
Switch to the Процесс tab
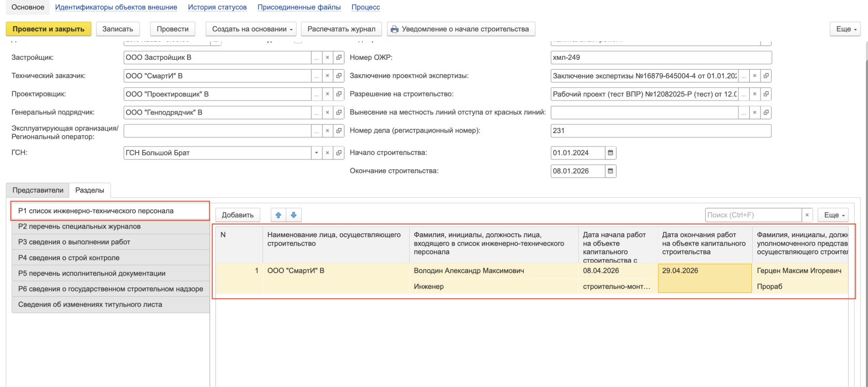click(366, 7)
